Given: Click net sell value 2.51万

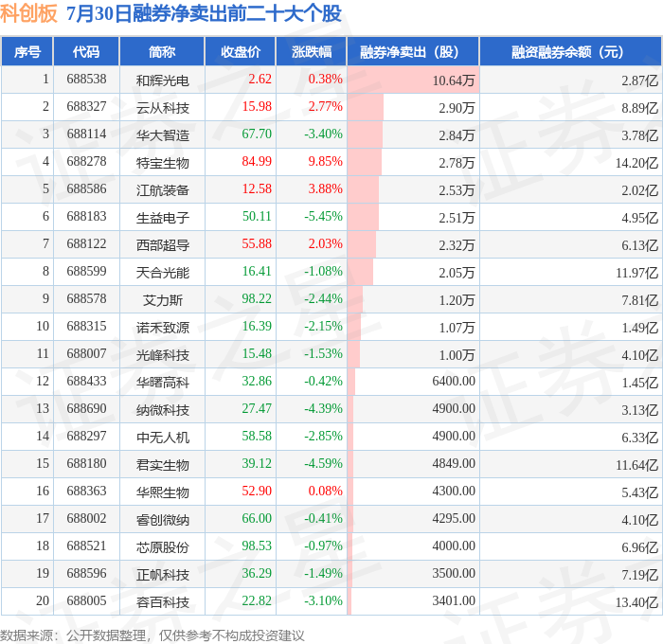Looking at the screenshot, I should click(x=457, y=217).
